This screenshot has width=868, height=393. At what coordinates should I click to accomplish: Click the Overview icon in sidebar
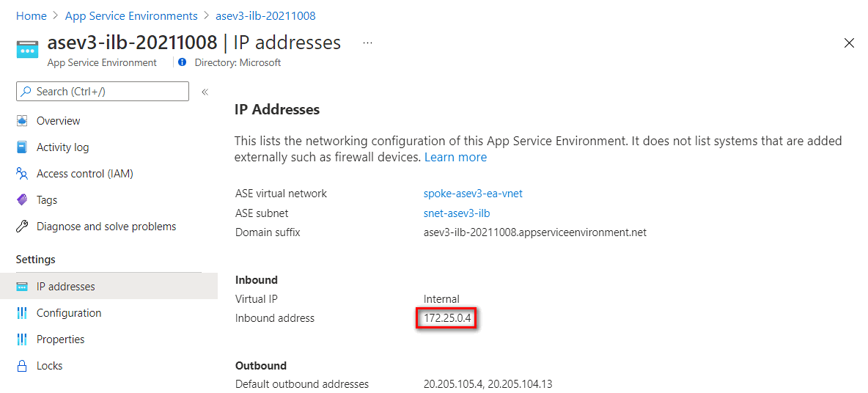22,121
